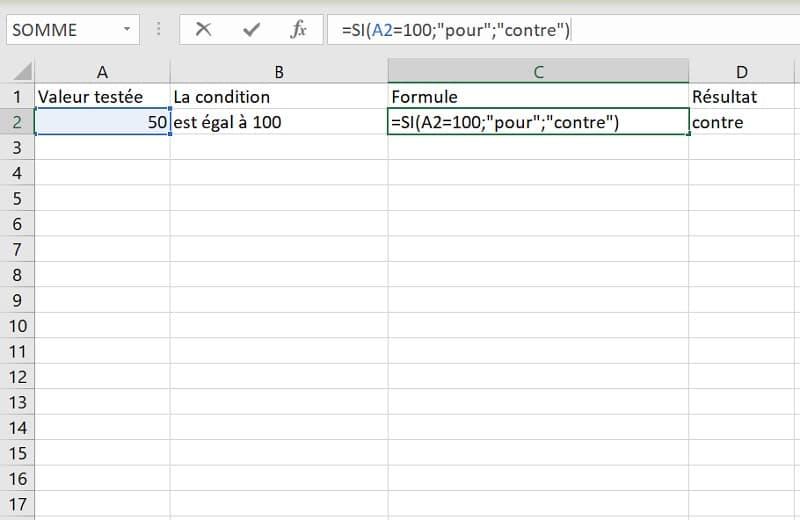Confirm formula with the checkmark icon
800x520 pixels.
pyautogui.click(x=251, y=30)
